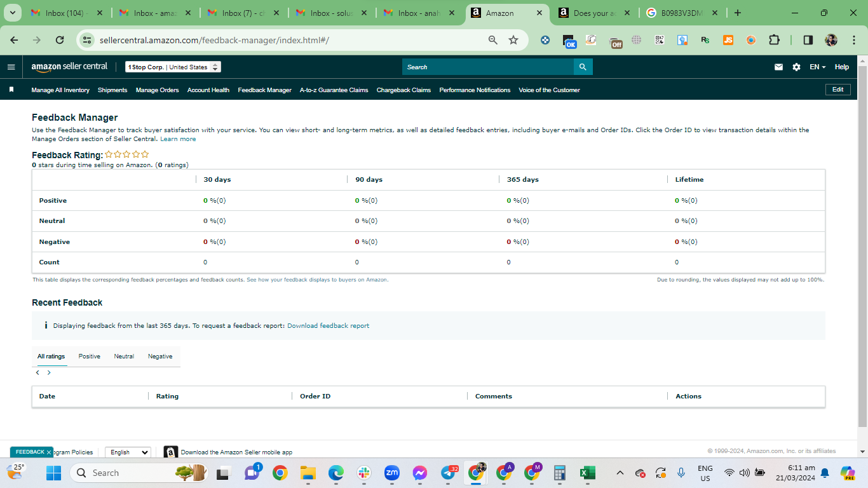Switch to the Positive ratings tab

point(90,356)
